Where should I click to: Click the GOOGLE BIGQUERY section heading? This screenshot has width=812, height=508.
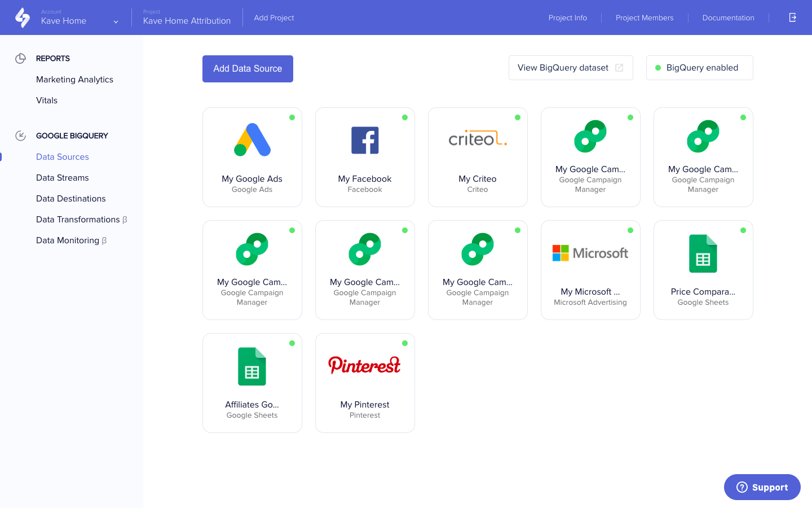click(72, 135)
